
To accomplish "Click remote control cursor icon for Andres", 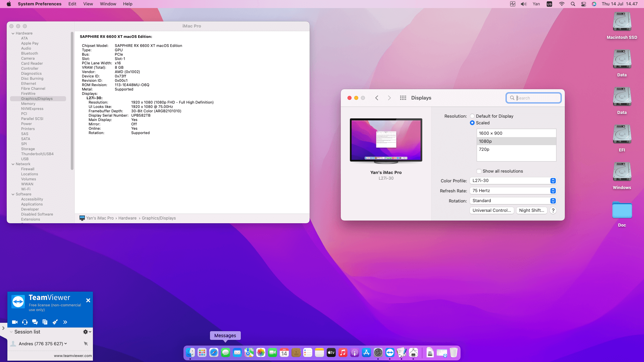I will [x=86, y=344].
